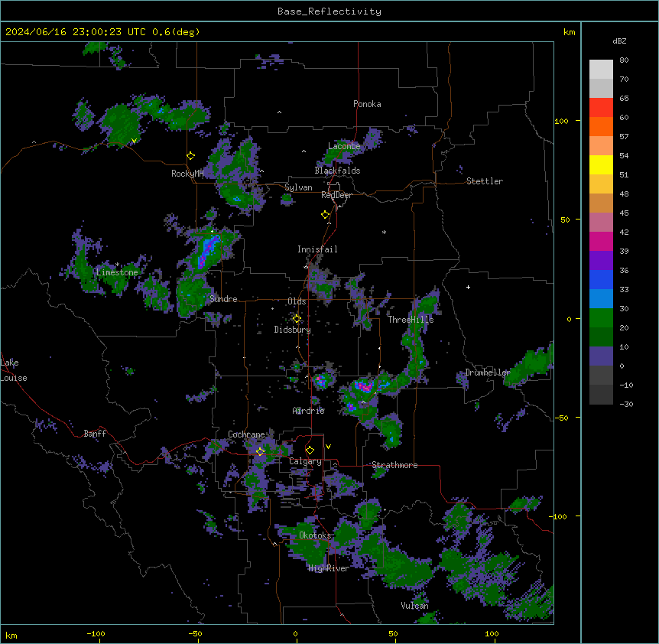The height and width of the screenshot is (644, 659).
Task: Click the yellow station marker south of RedDeer
Action: pos(325,214)
